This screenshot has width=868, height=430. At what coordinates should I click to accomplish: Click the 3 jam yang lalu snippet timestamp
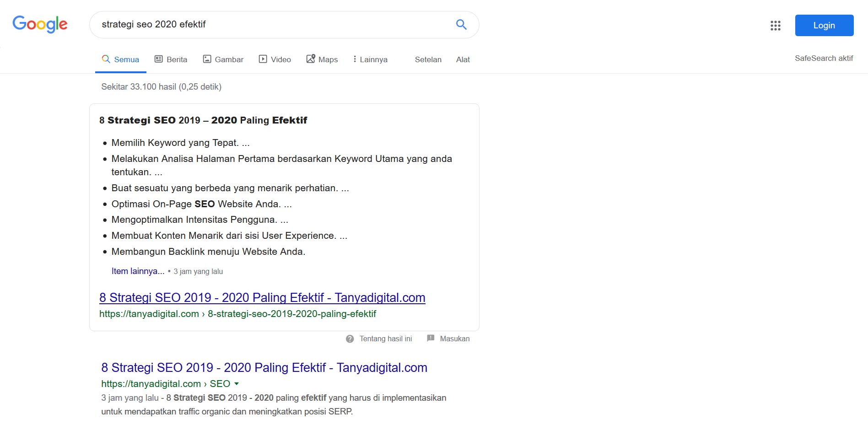pyautogui.click(x=198, y=271)
